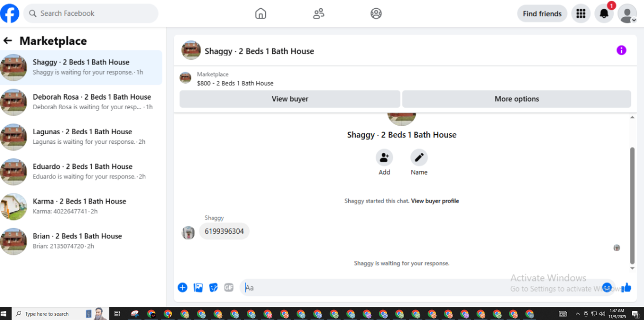Image resolution: width=644 pixels, height=320 pixels.
Task: Send a thumbs-up like
Action: (x=626, y=287)
